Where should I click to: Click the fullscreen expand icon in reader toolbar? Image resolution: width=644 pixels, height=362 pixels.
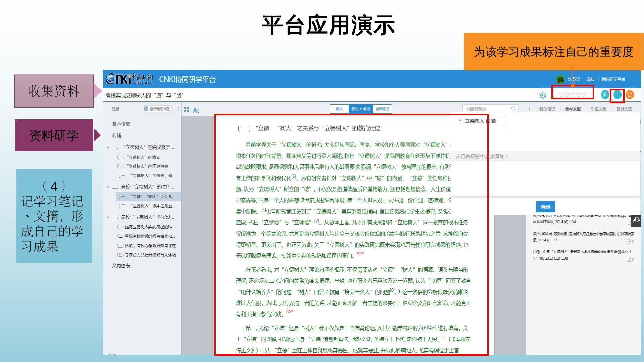pyautogui.click(x=186, y=109)
